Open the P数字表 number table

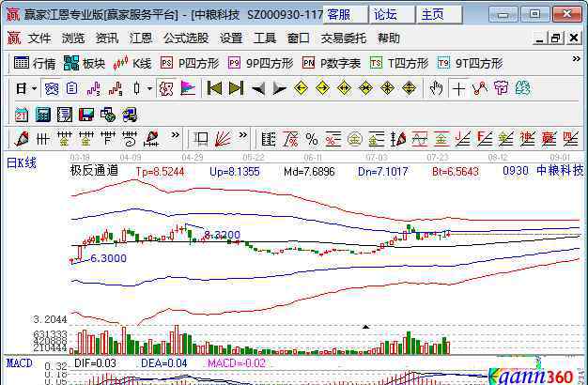tap(332, 63)
